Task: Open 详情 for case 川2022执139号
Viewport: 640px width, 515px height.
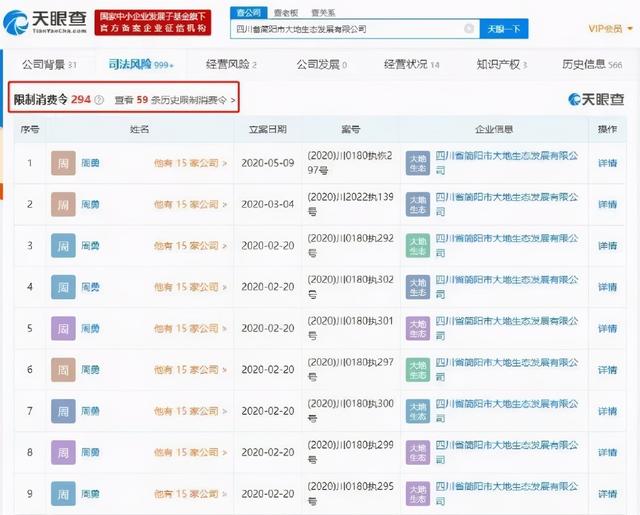Action: [607, 204]
